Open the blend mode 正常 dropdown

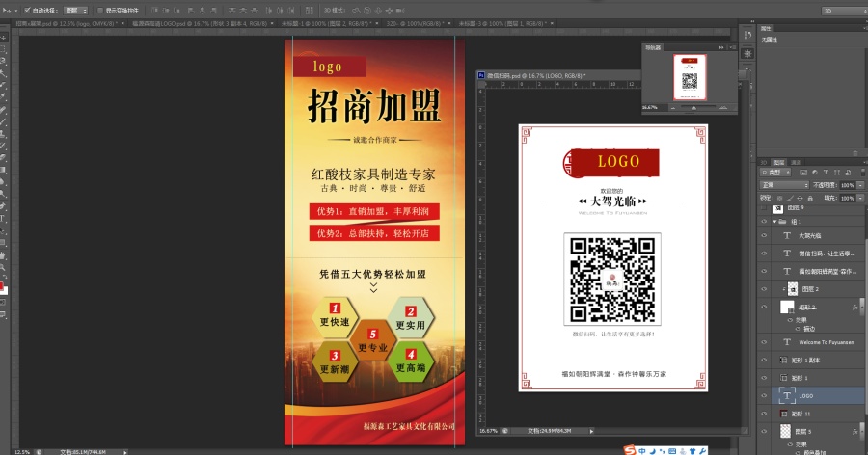click(x=784, y=185)
